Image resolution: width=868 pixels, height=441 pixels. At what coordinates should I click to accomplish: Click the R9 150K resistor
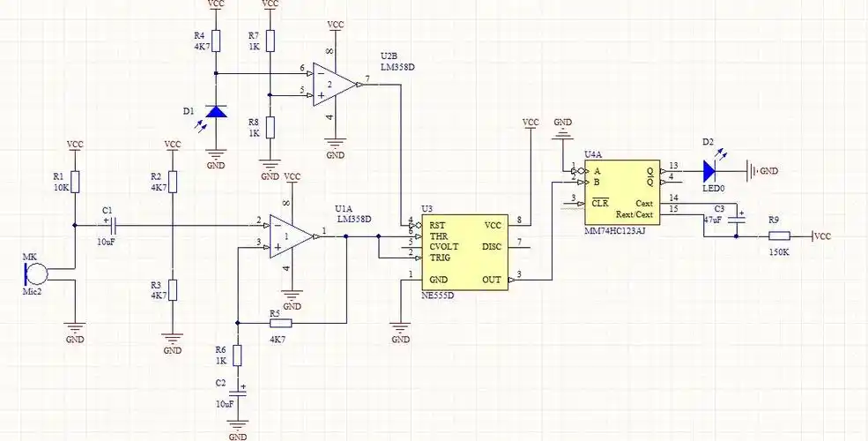[x=779, y=235]
